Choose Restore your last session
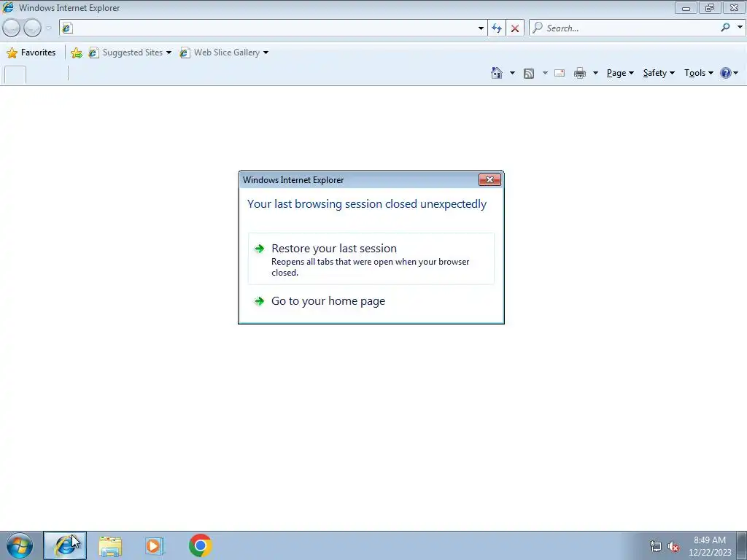This screenshot has width=747, height=560. [371, 259]
